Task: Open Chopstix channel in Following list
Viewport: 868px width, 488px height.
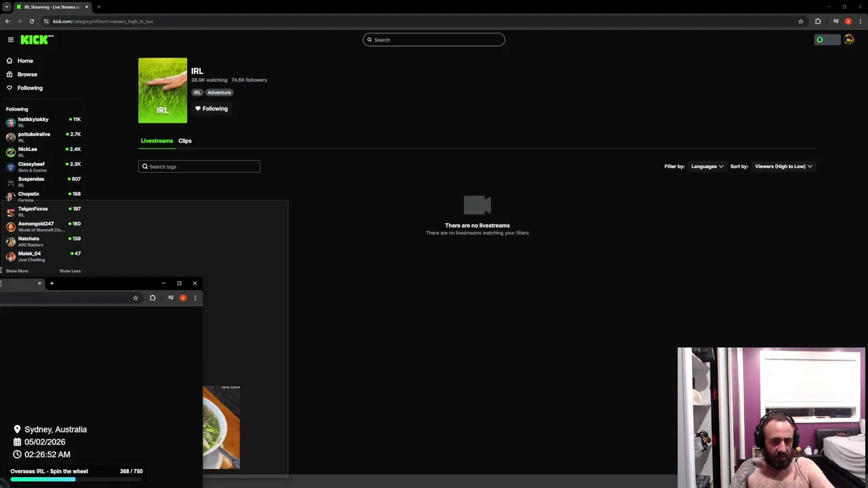Action: pos(43,197)
